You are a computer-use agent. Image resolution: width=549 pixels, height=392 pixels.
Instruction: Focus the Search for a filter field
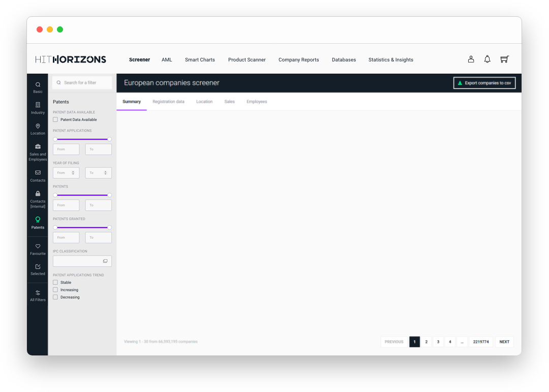82,83
